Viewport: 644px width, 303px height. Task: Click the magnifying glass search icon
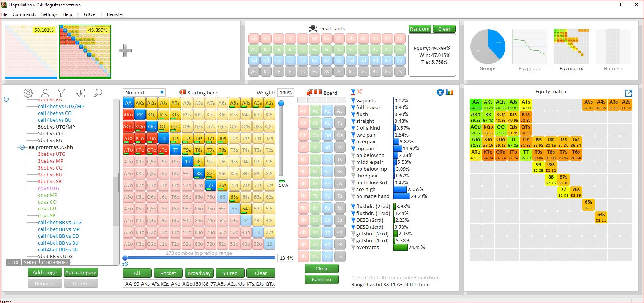pos(98,93)
